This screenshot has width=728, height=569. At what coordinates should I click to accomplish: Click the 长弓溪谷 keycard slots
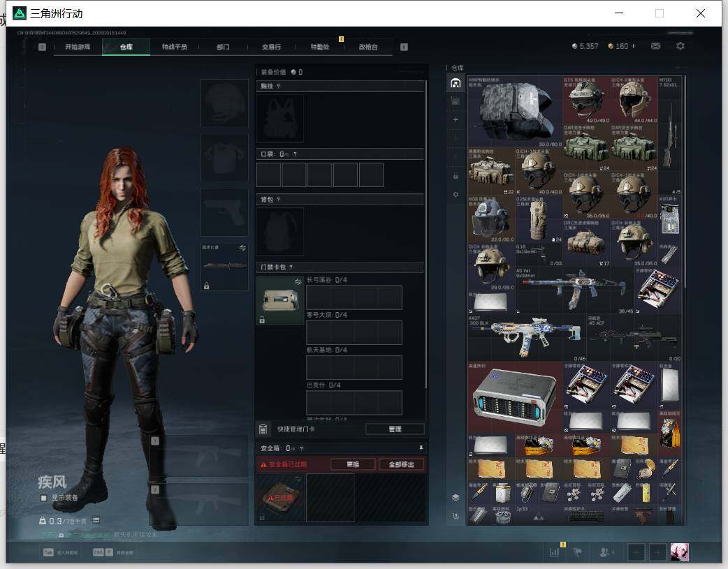point(354,297)
